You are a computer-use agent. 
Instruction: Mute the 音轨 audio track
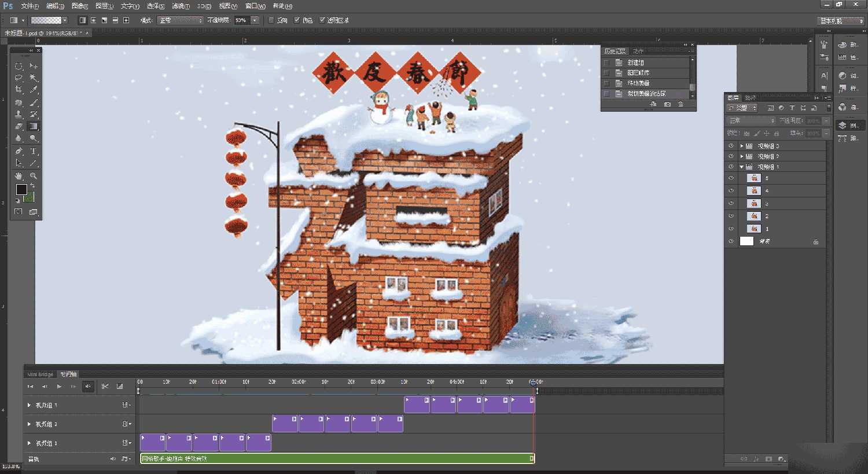113,458
